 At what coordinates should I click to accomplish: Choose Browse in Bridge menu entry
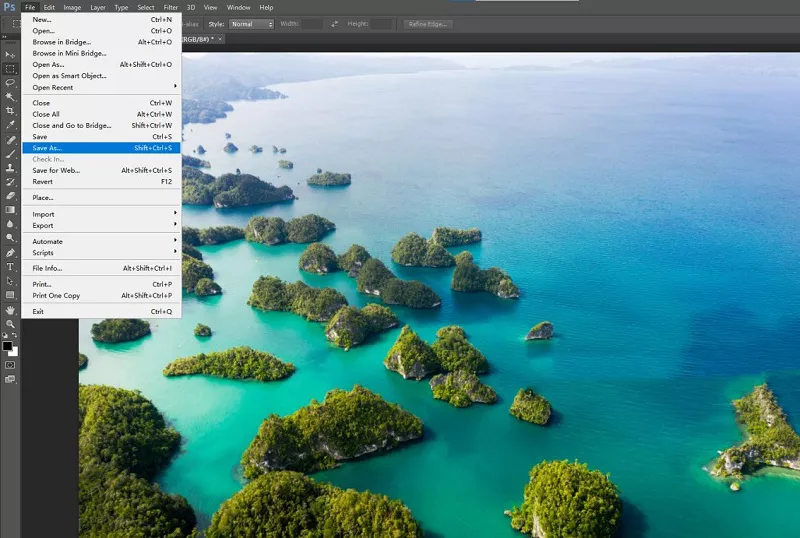tap(101, 42)
